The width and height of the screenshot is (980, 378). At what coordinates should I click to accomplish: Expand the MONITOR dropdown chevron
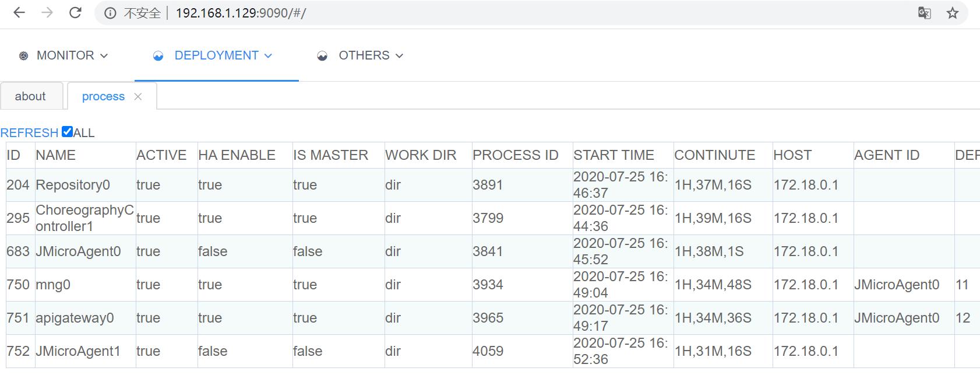click(x=104, y=56)
